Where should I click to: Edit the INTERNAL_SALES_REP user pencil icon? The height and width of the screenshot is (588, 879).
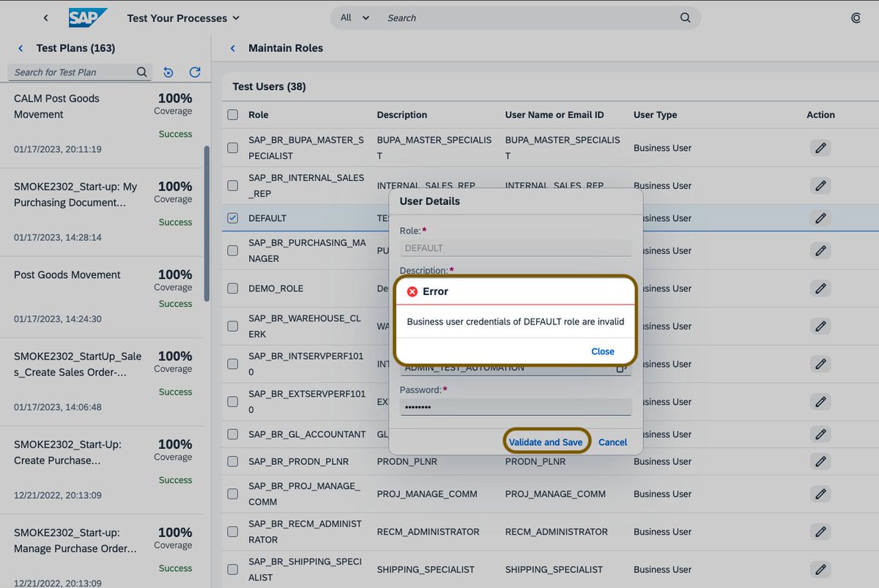(820, 186)
